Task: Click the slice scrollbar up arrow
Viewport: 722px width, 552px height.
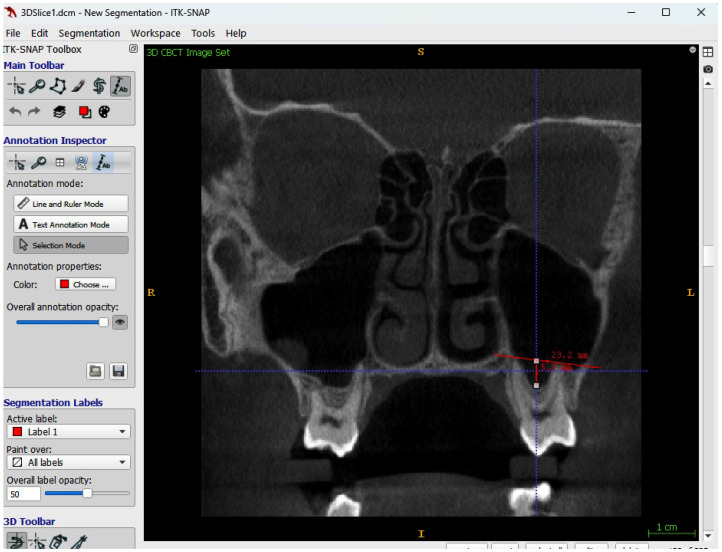Action: pyautogui.click(x=708, y=84)
